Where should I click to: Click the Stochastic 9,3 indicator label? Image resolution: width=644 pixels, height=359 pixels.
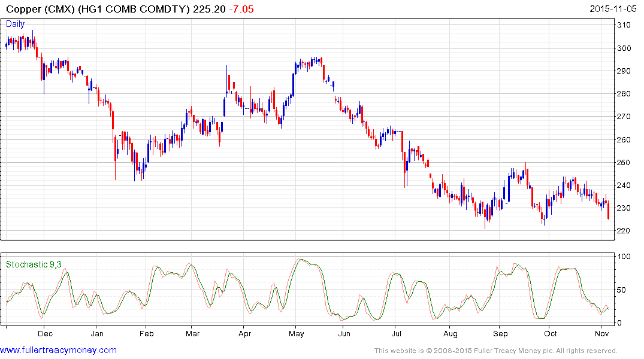pos(34,264)
